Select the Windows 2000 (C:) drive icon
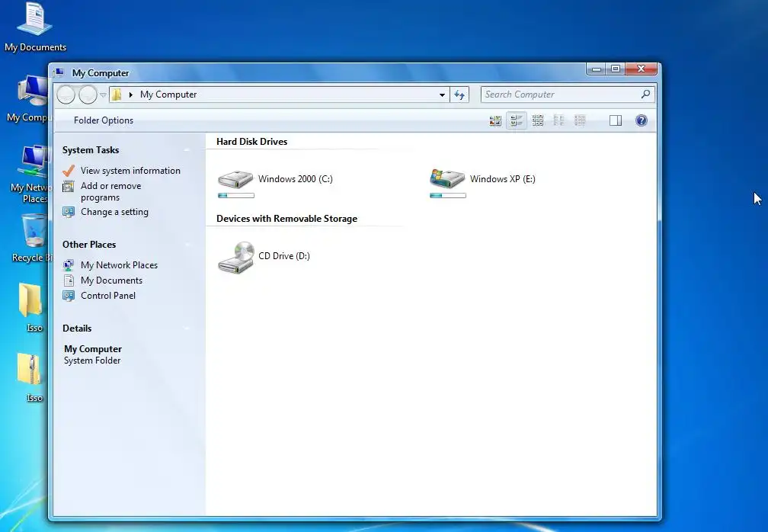 235,179
